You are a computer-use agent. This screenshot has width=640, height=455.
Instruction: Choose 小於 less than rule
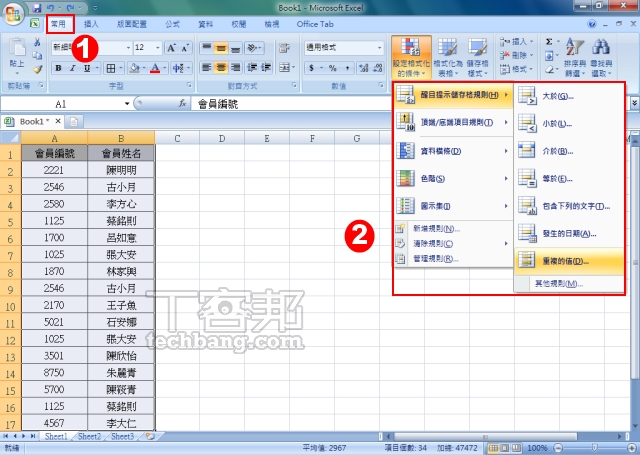pyautogui.click(x=569, y=124)
